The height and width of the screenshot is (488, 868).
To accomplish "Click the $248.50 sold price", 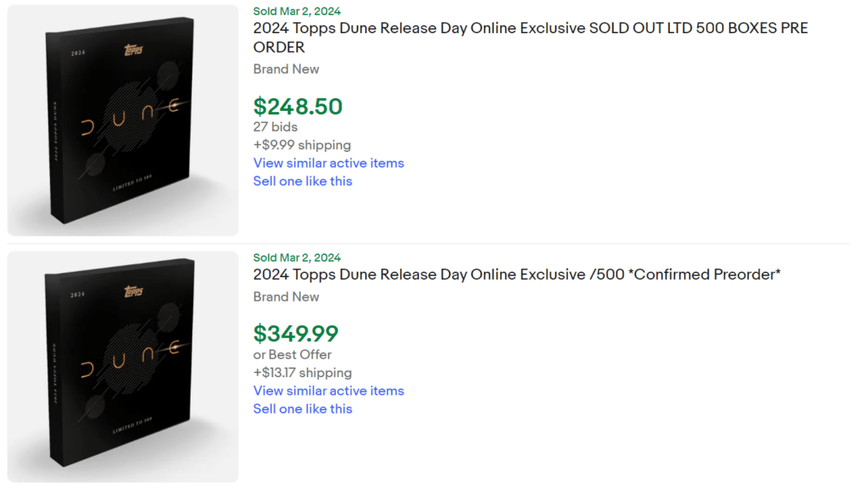I will point(295,107).
